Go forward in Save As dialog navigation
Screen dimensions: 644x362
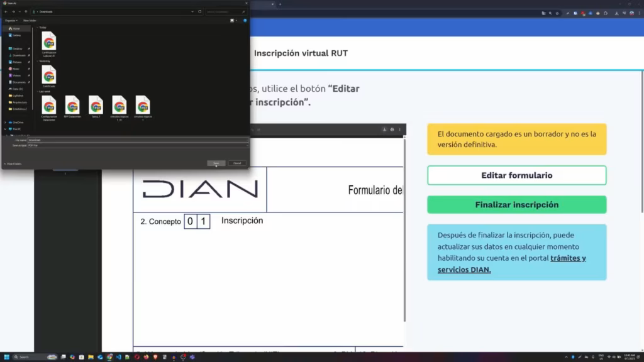pyautogui.click(x=13, y=11)
